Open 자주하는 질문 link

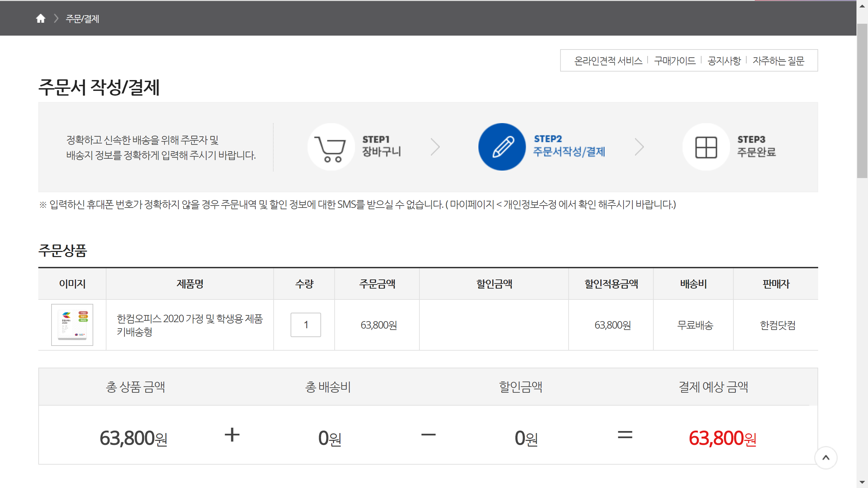778,61
